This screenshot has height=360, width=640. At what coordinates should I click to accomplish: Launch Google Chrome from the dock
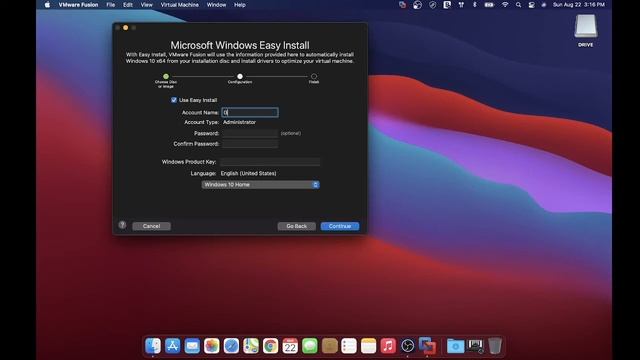(x=271, y=346)
